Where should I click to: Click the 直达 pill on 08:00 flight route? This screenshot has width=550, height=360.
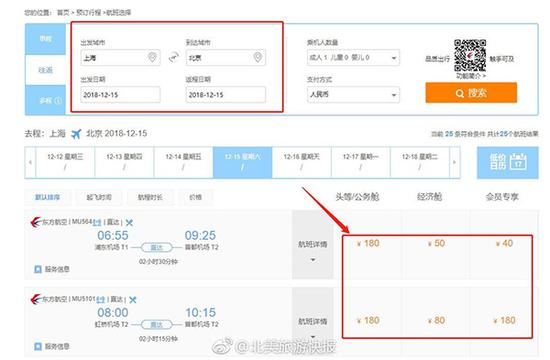coord(156,325)
